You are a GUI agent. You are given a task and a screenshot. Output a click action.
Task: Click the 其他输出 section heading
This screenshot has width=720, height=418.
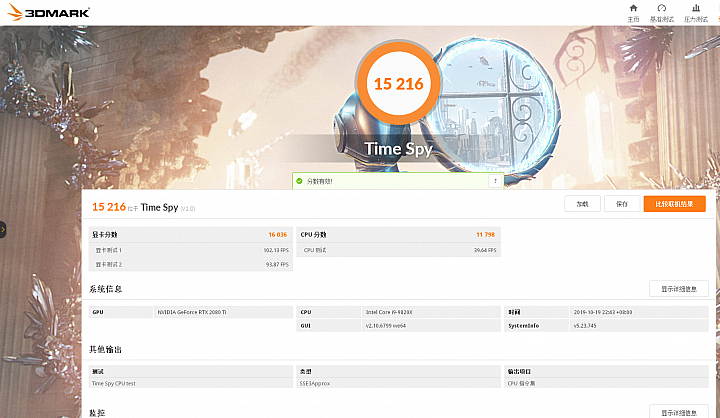tap(105, 350)
